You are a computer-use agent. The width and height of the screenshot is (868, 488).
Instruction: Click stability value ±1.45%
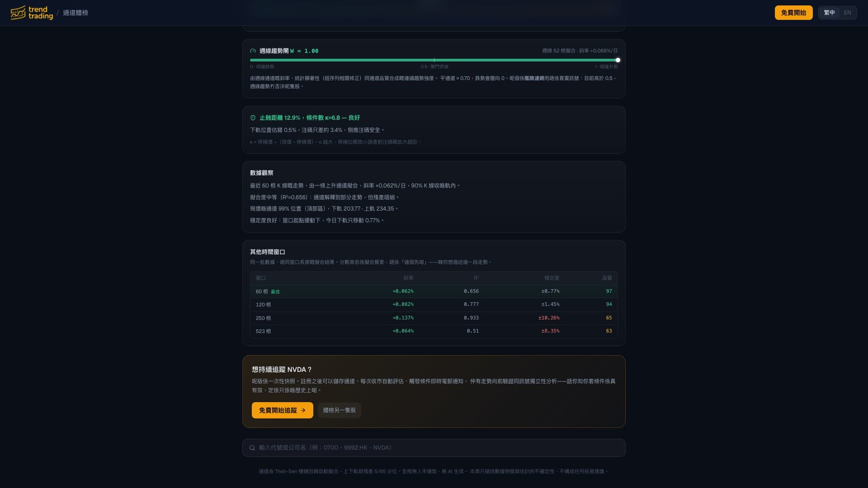(x=550, y=305)
